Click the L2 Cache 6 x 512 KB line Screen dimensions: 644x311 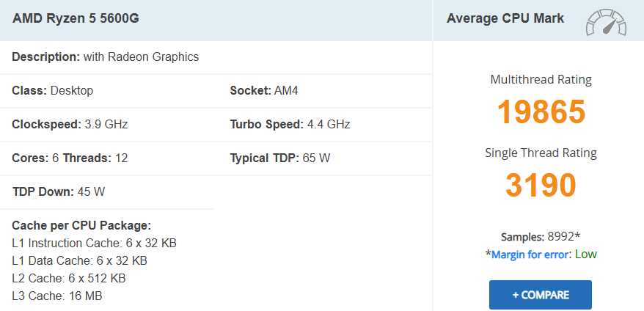click(69, 278)
